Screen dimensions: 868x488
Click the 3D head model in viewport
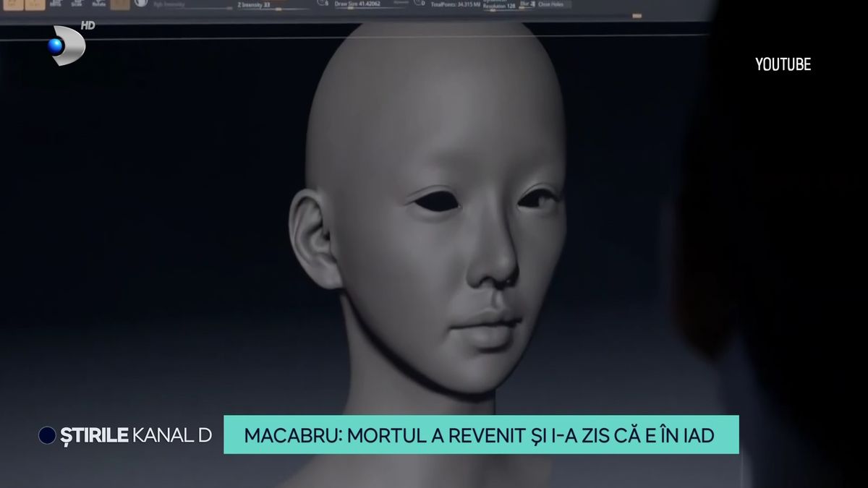(x=434, y=217)
